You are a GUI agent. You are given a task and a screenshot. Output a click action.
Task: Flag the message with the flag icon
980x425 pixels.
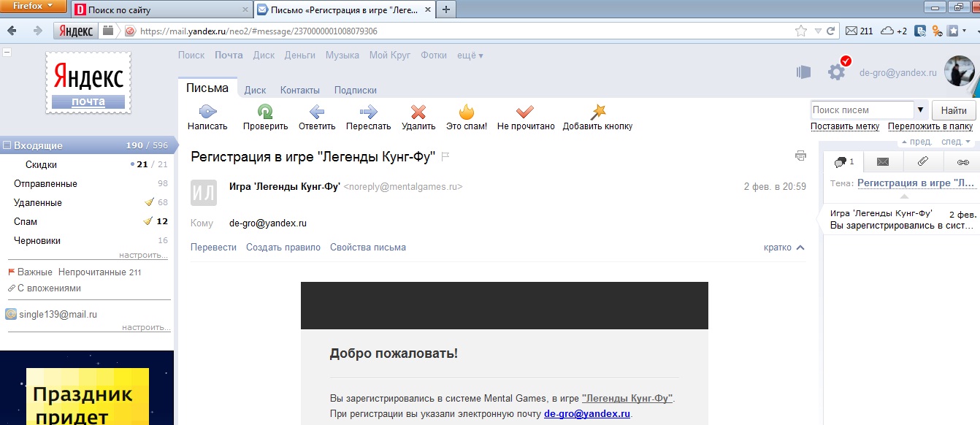445,156
